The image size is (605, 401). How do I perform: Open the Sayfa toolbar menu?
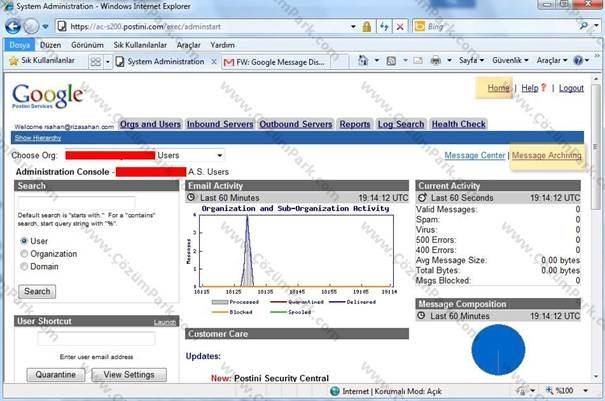tap(471, 60)
